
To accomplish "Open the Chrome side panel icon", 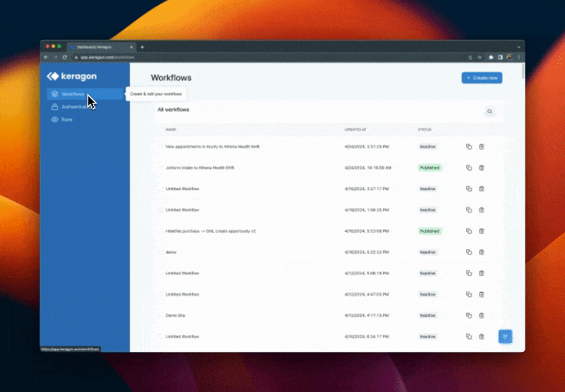I will (x=500, y=57).
